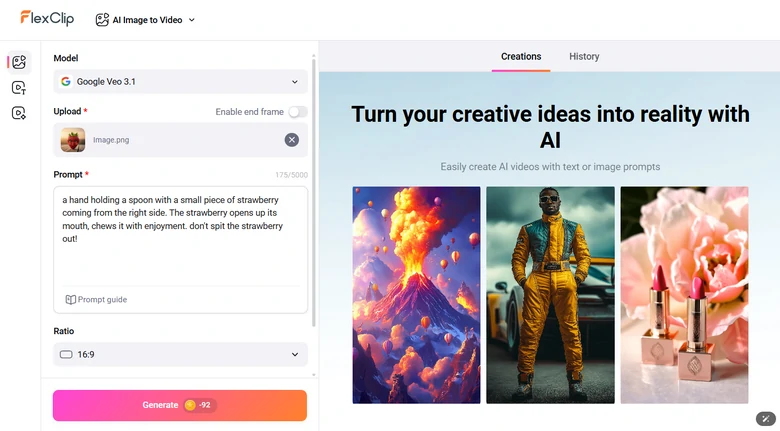Click the gold coin credits icon
The width and height of the screenshot is (780, 431).
(x=189, y=405)
